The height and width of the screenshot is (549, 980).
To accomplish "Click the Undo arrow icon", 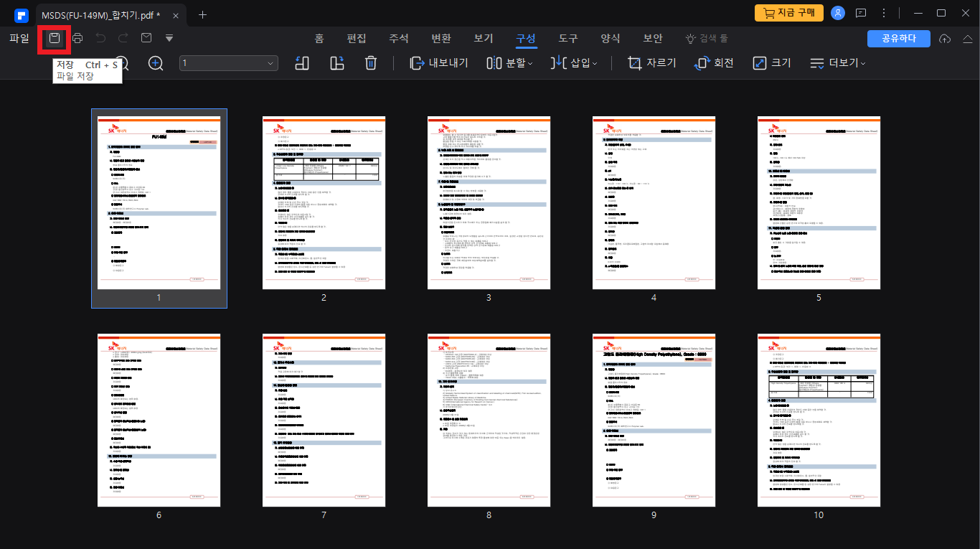I will click(100, 38).
